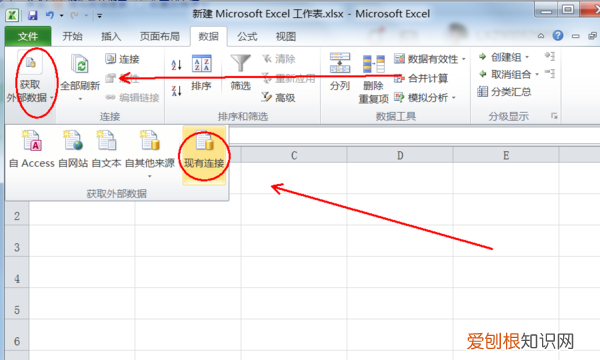Click Consolidate (合并计算)
600x360 pixels.
[x=421, y=78]
